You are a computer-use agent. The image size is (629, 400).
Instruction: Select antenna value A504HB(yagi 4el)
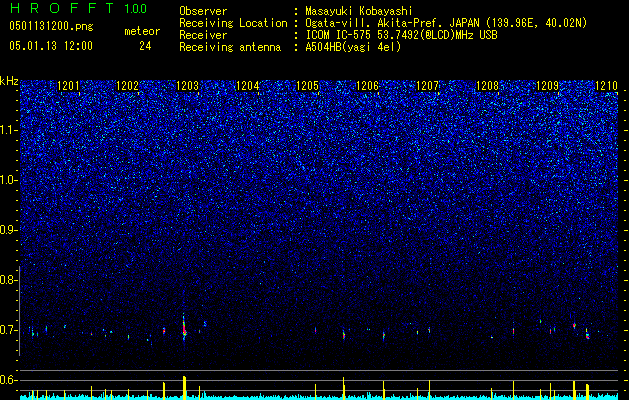click(x=353, y=47)
